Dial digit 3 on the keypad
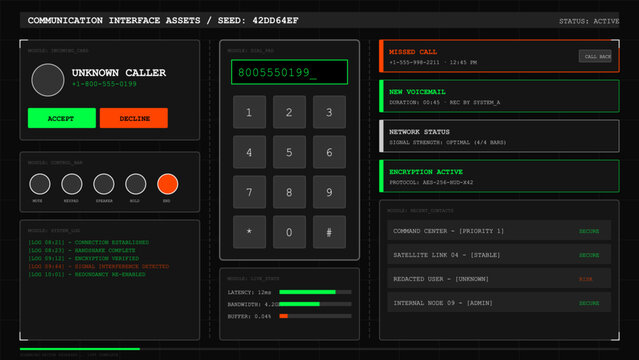This screenshot has height=360, width=639. click(x=329, y=112)
